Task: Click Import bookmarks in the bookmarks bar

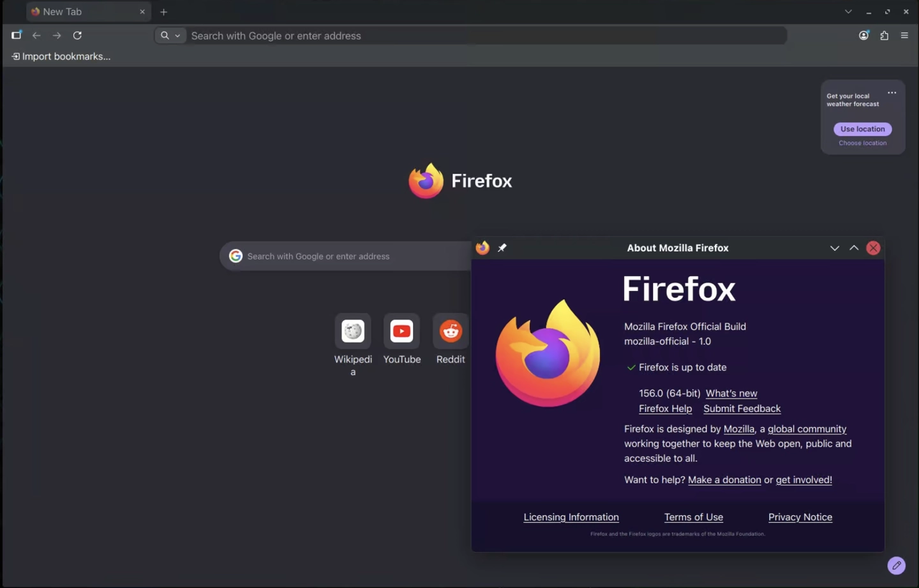Action: point(61,56)
